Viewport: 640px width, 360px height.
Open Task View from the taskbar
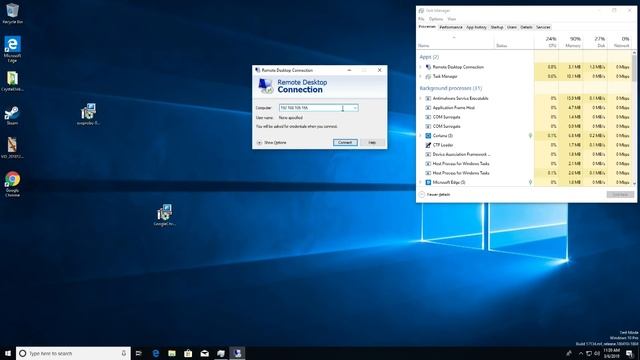[x=139, y=353]
